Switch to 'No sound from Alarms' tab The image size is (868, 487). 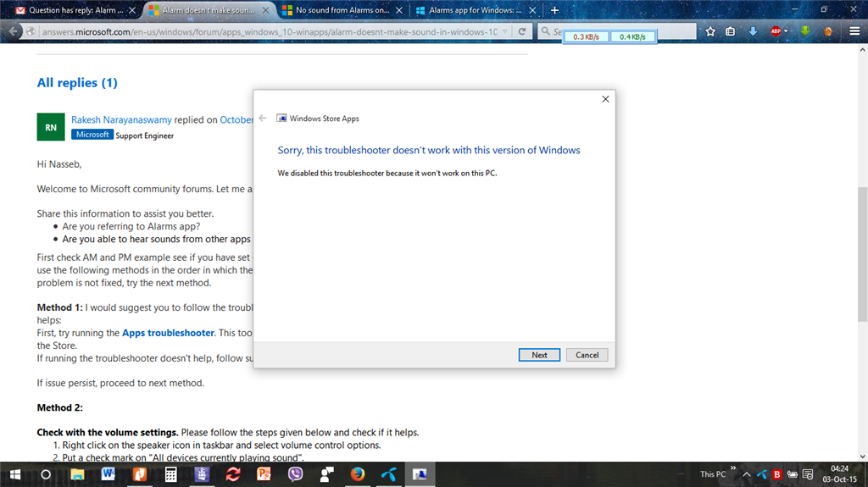[x=342, y=10]
